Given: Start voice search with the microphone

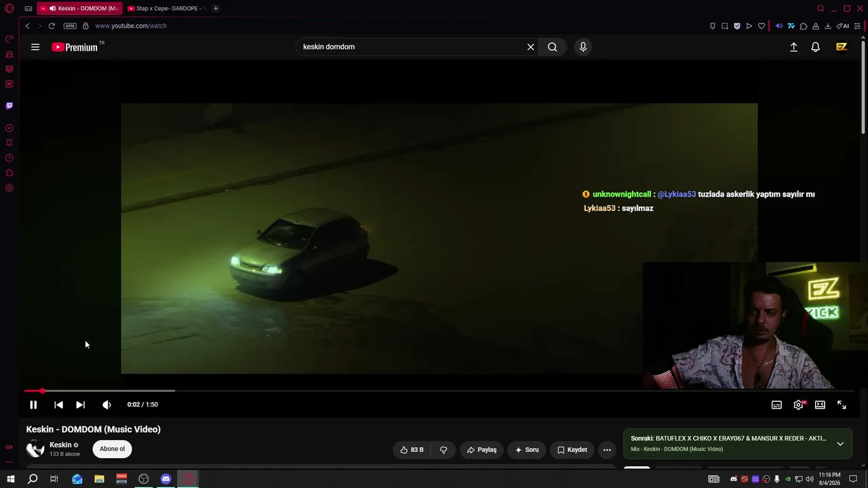Looking at the screenshot, I should [x=583, y=47].
